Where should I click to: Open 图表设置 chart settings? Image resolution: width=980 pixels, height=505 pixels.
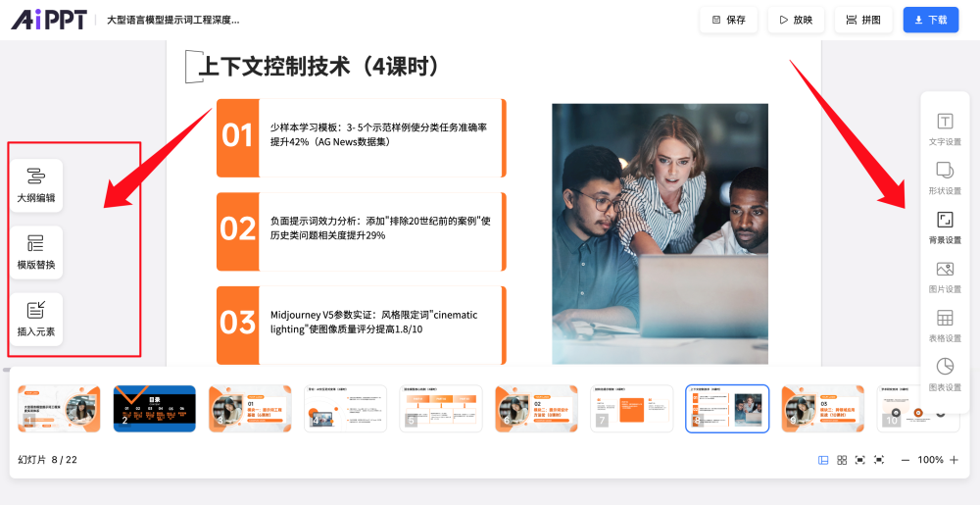point(945,375)
